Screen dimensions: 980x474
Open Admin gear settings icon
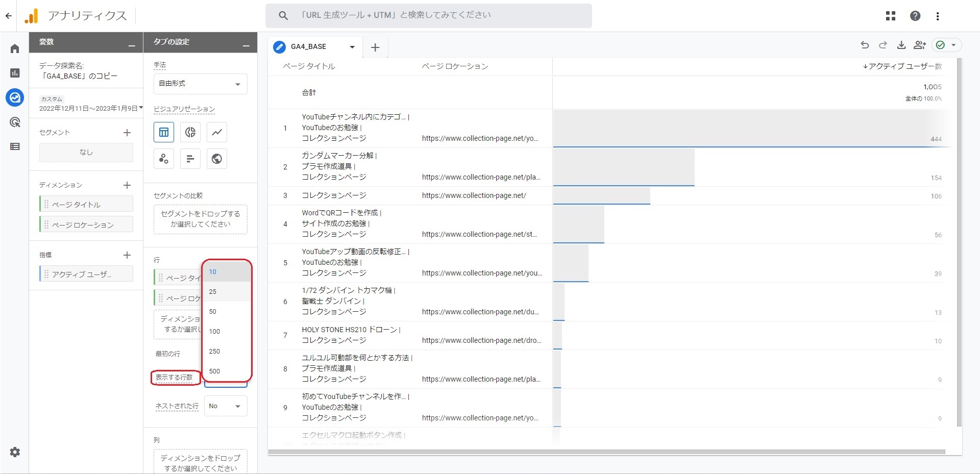click(x=15, y=452)
